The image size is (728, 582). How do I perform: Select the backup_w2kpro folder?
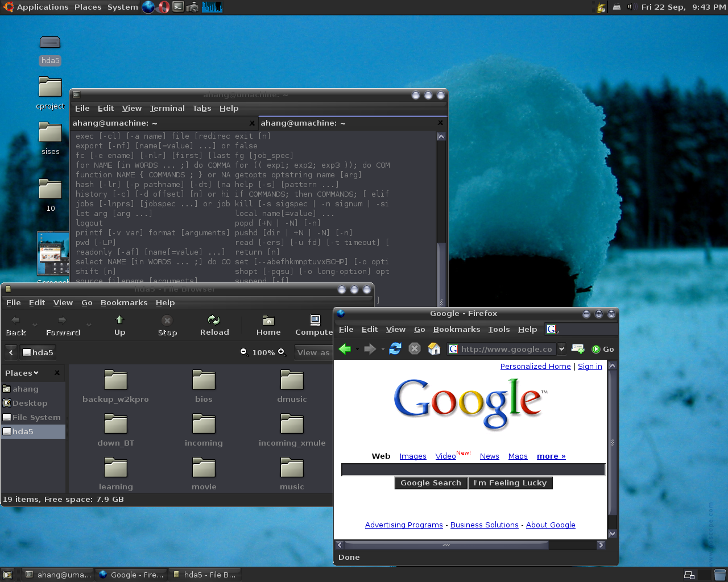coord(115,386)
